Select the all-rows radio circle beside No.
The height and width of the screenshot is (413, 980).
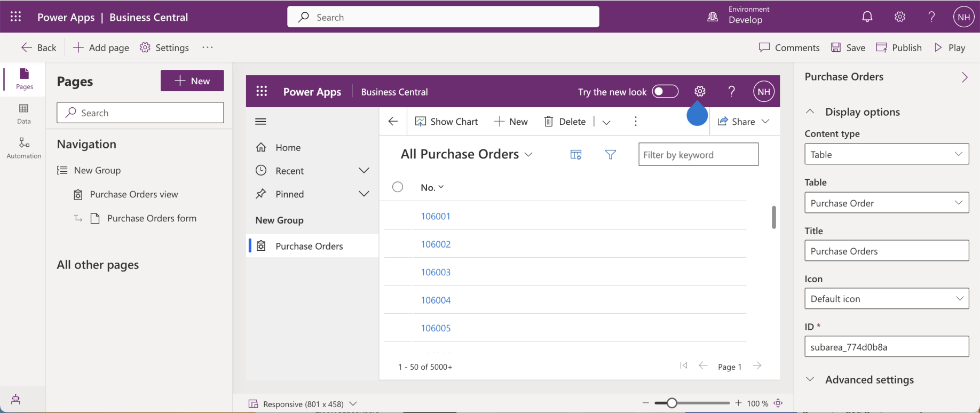(398, 187)
